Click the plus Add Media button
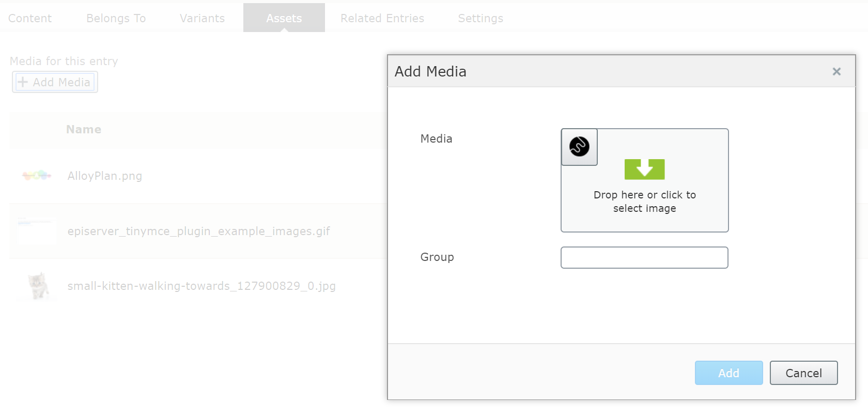 tap(55, 82)
